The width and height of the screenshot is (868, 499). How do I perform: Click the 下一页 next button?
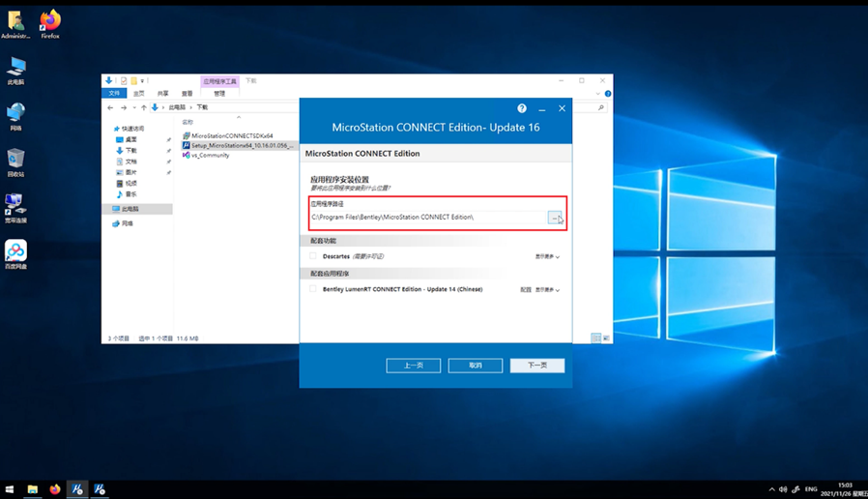pos(537,366)
